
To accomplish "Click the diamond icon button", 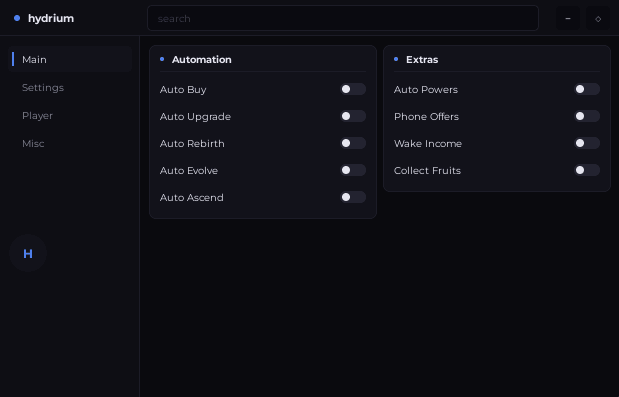I will 598,18.
